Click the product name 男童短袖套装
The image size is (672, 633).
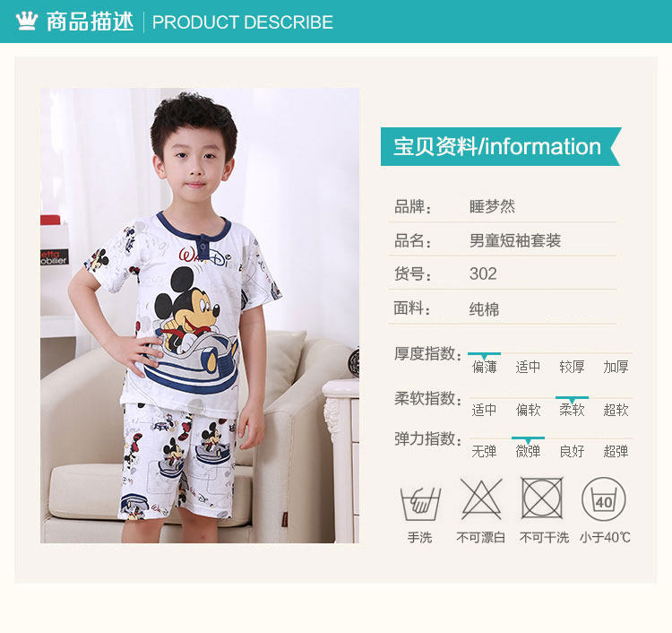[x=515, y=240]
